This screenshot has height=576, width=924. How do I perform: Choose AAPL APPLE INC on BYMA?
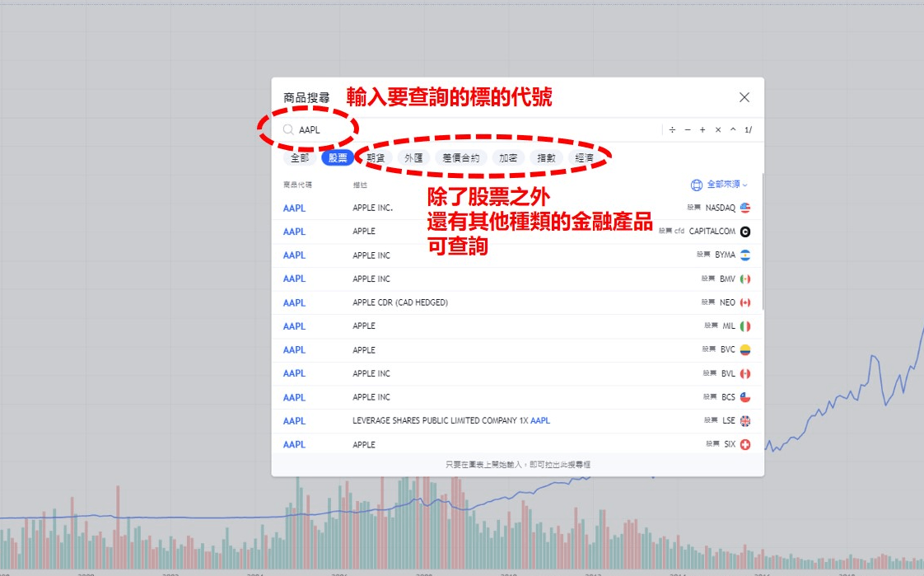click(x=517, y=255)
